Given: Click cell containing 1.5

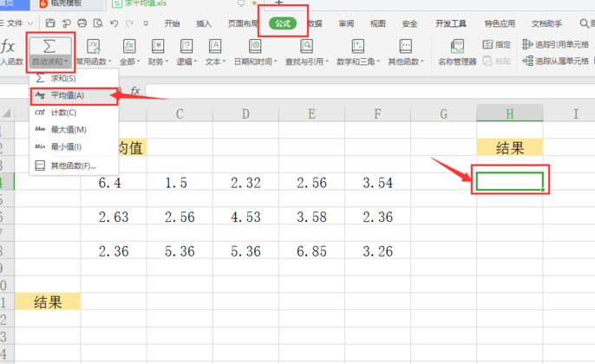Looking at the screenshot, I should 180,181.
